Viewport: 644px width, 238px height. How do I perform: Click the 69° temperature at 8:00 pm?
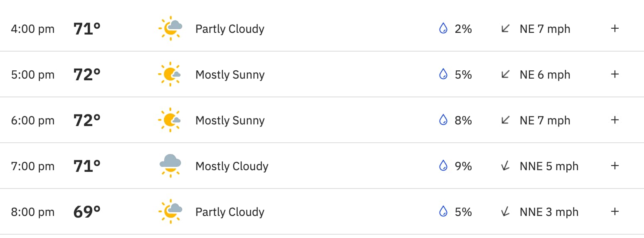(x=87, y=212)
